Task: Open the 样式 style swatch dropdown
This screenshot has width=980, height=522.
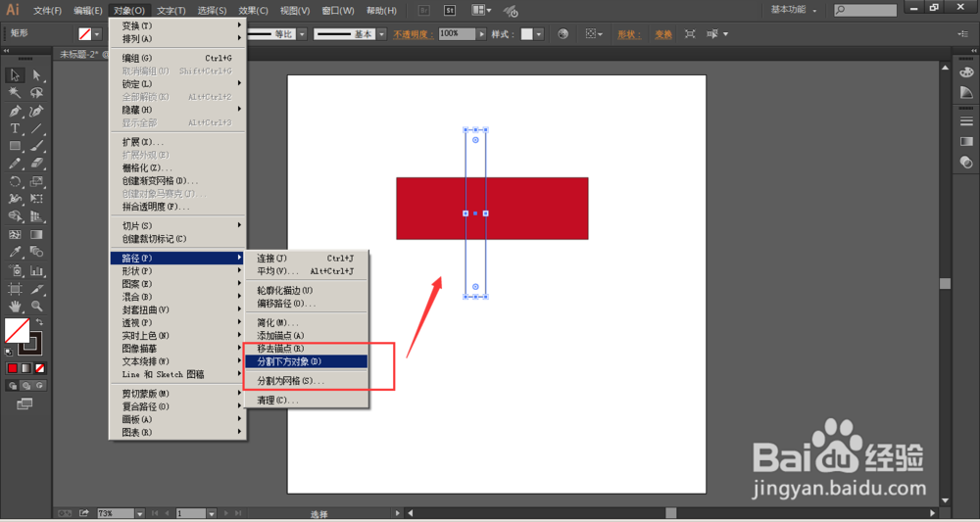Action: (539, 34)
